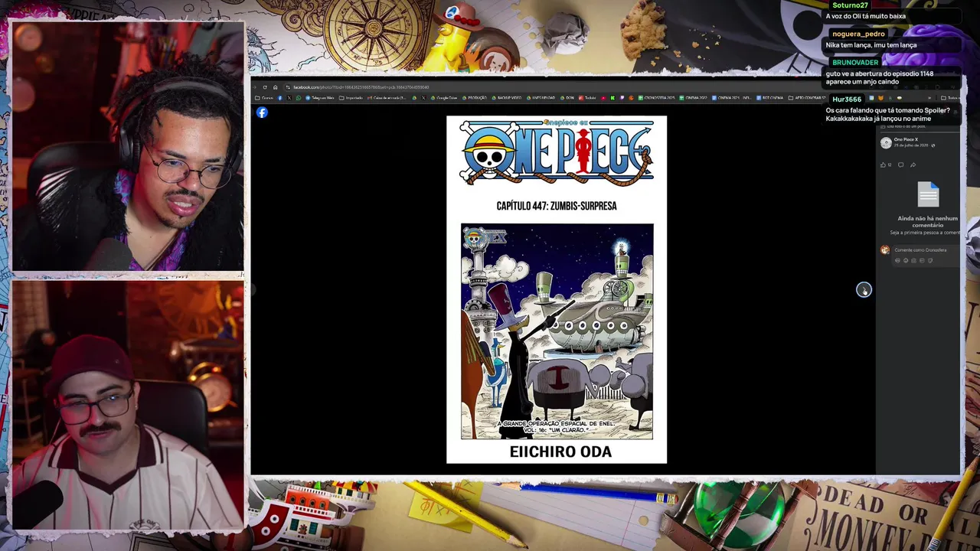
Task: Open the BACKUP VIDEO bookmark
Action: (507, 98)
